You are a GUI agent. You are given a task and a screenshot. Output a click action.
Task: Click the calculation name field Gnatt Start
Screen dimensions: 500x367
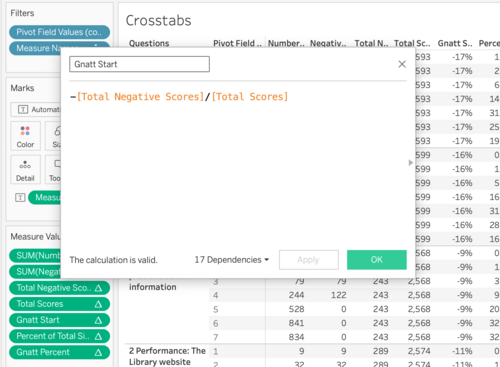pos(139,64)
